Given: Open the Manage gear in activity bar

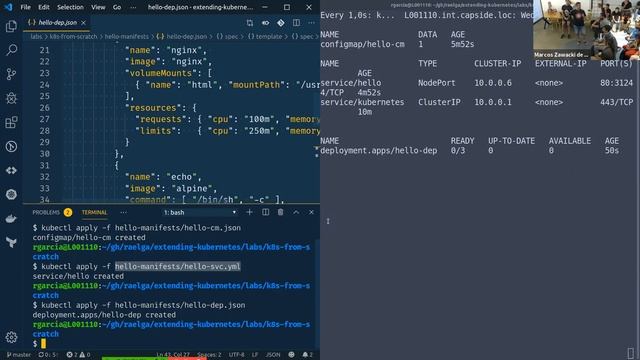Looking at the screenshot, I should coord(11,337).
